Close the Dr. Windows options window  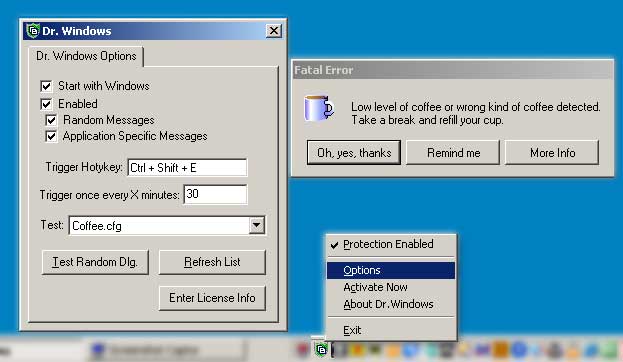pyautogui.click(x=274, y=31)
